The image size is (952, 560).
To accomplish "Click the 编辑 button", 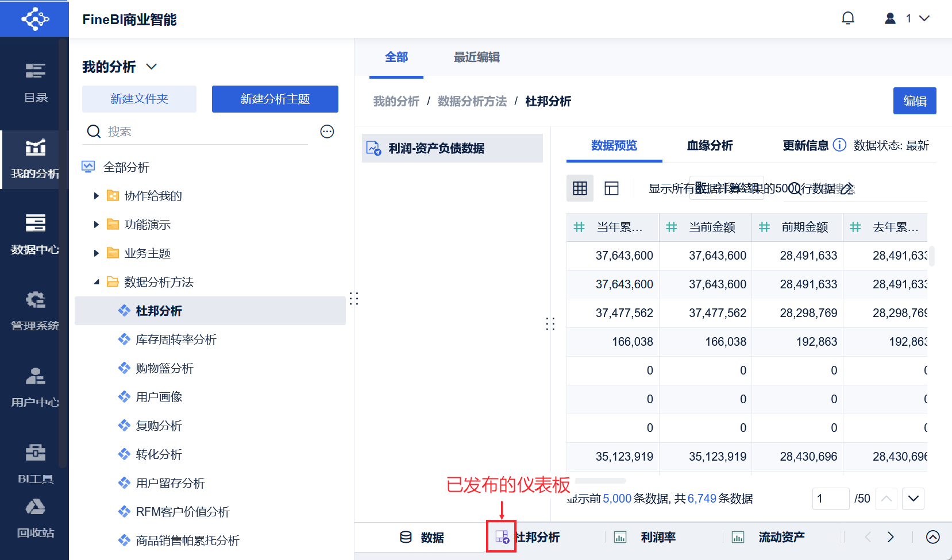I will tap(914, 101).
